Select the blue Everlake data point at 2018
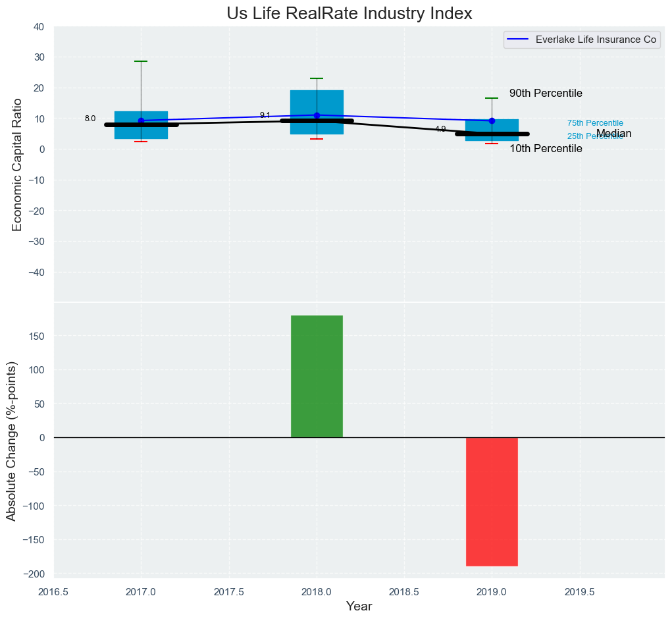672x619 pixels. click(317, 115)
